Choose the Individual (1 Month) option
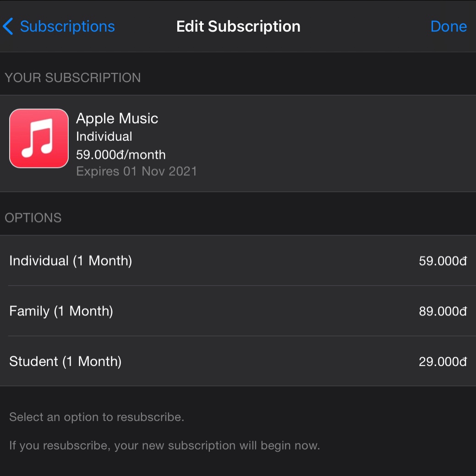Viewport: 476px width, 476px height. pos(238,260)
